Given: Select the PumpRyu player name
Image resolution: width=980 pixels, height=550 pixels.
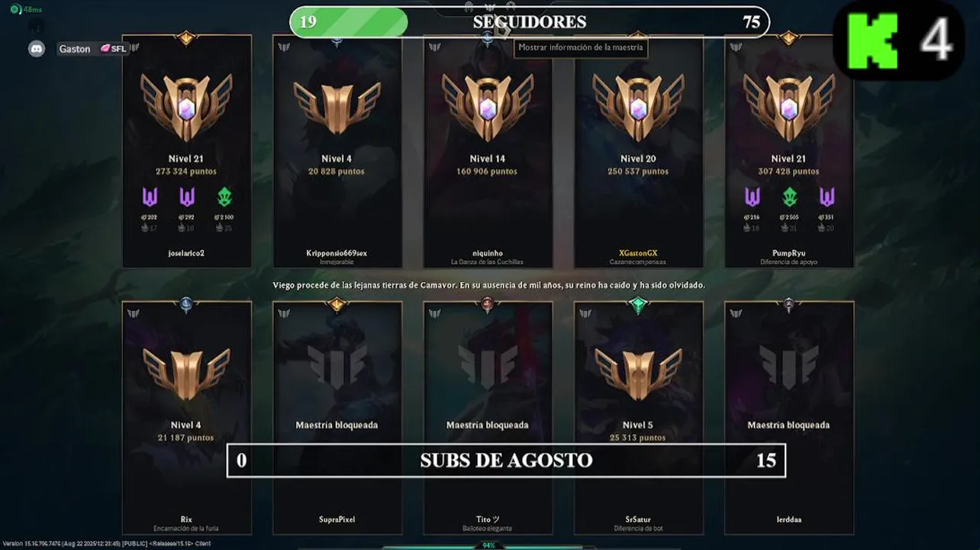Looking at the screenshot, I should (788, 253).
